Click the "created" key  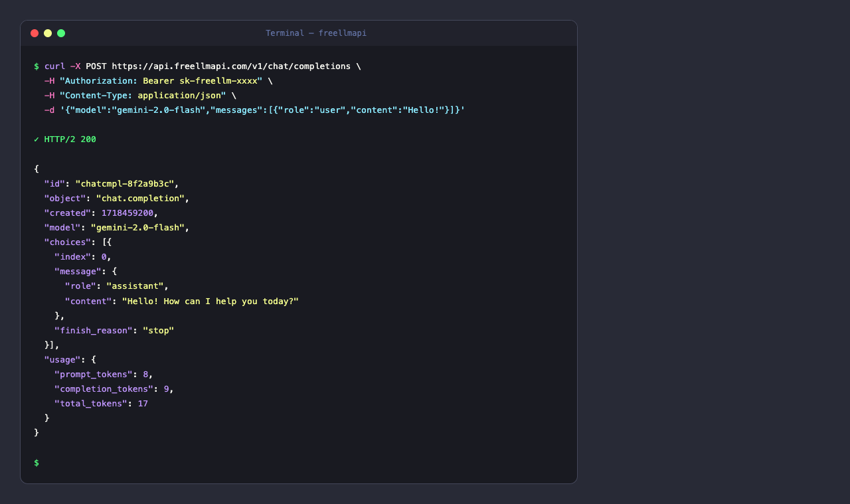[x=68, y=213]
